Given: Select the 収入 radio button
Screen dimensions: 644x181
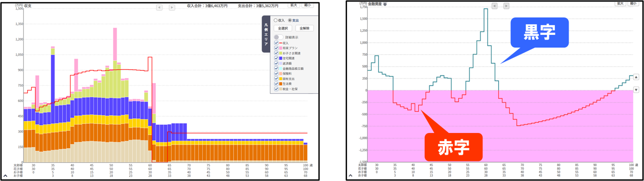Looking at the screenshot, I should pyautogui.click(x=276, y=20).
